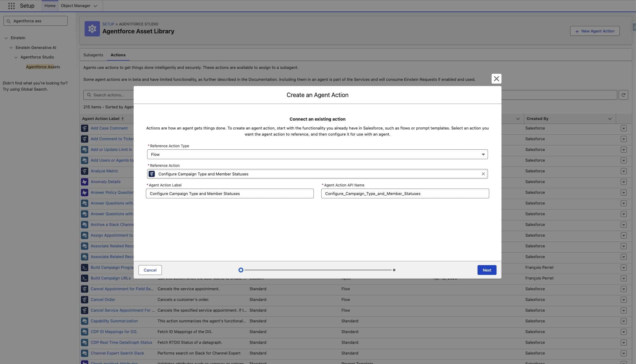Open the Reference Action Type dropdown
This screenshot has width=636, height=364.
[317, 154]
